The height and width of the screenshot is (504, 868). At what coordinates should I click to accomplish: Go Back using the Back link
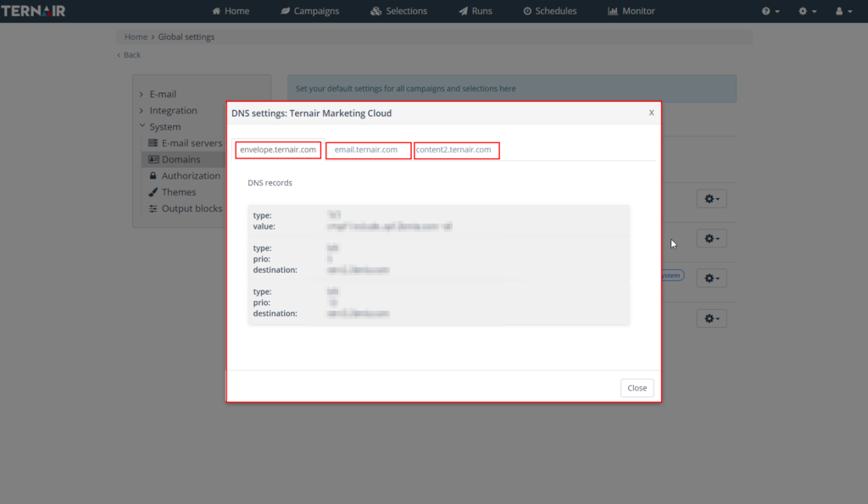pos(129,55)
